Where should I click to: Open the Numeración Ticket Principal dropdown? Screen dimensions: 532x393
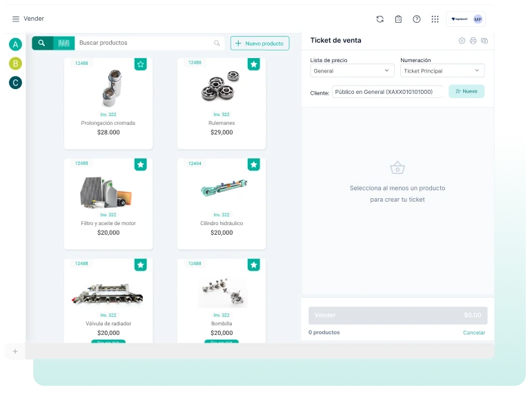pos(442,70)
